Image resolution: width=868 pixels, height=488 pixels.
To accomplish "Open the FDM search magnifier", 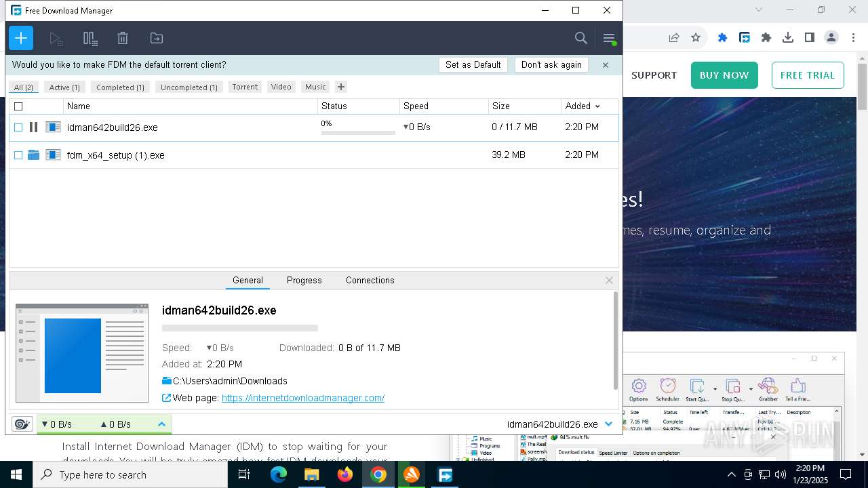I will click(x=581, y=39).
